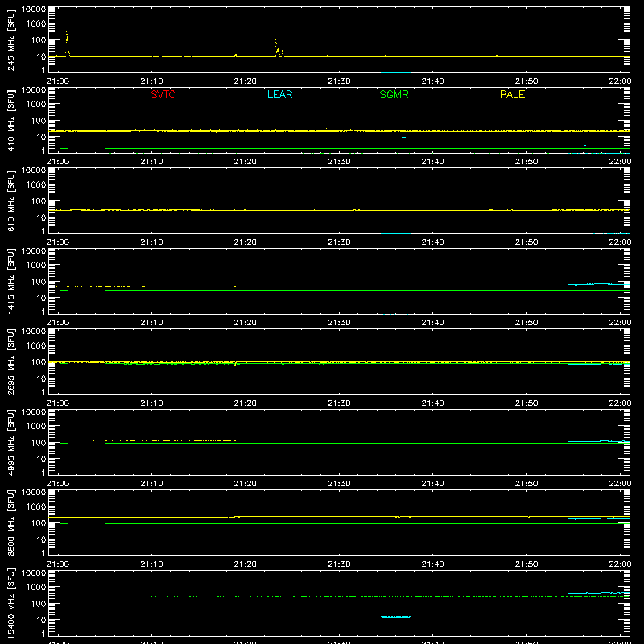Screen dimensions: 644x644
Task: Click the red SVTO station legend label
Action: pyautogui.click(x=163, y=94)
